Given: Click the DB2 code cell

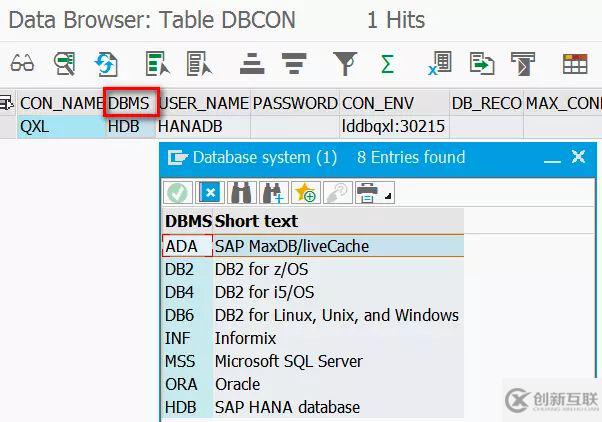Looking at the screenshot, I should (187, 269).
